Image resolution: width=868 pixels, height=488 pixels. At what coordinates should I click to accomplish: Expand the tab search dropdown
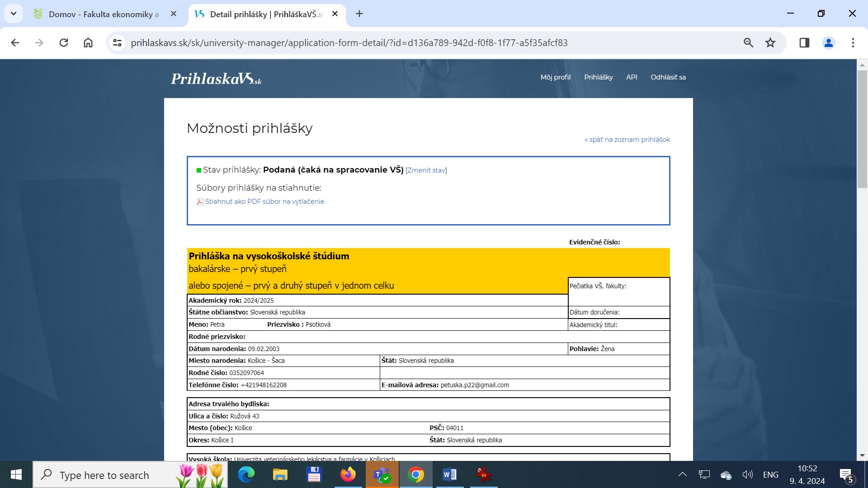pos(14,14)
